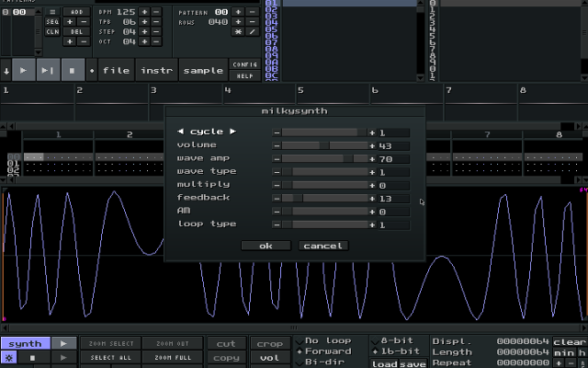This screenshot has width=588, height=368.
Task: Decrease volume with the minus button
Action: pyautogui.click(x=277, y=145)
